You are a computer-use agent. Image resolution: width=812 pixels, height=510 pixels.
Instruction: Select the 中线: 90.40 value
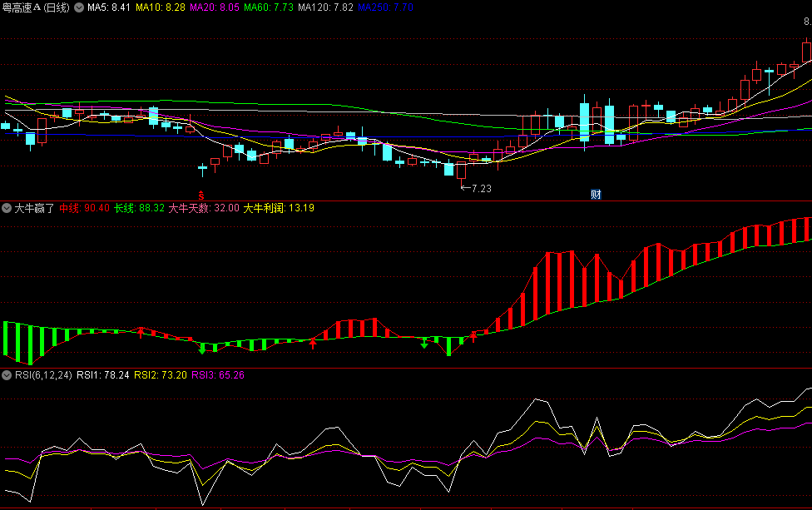click(x=84, y=208)
